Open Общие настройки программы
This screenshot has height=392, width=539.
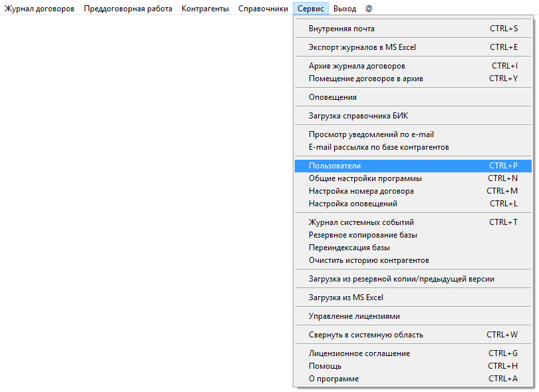point(365,178)
